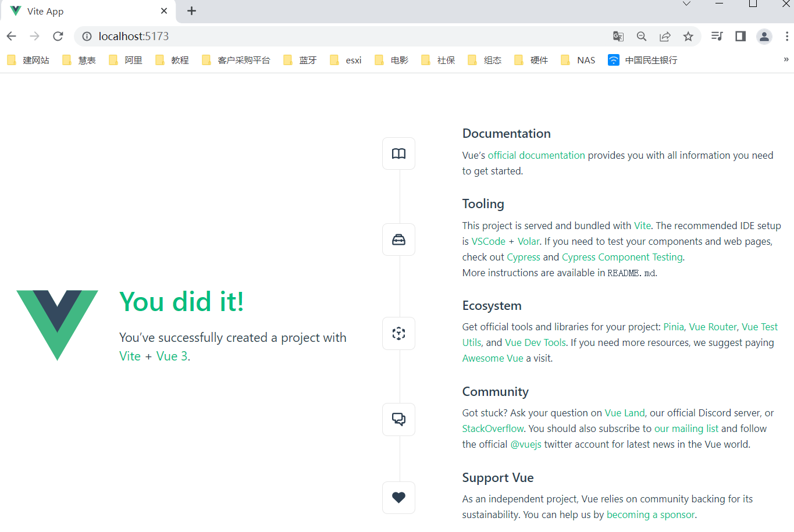Image resolution: width=794 pixels, height=532 pixels.
Task: Click the becoming a sponsor link
Action: point(650,515)
